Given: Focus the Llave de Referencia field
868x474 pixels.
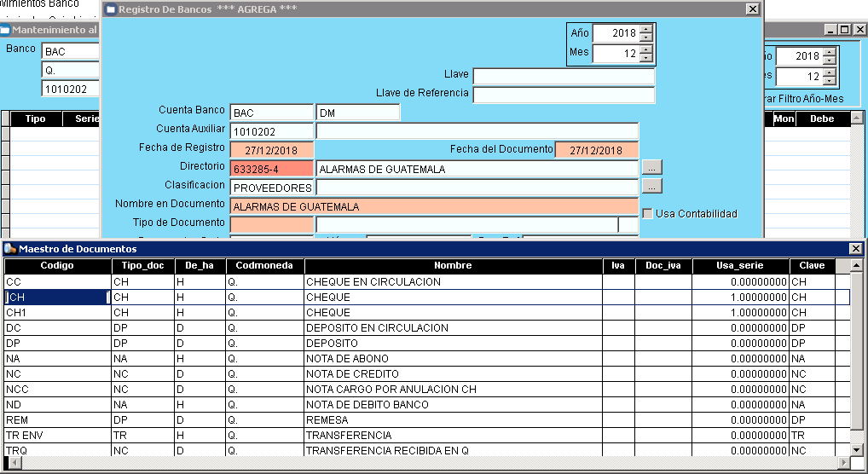Looking at the screenshot, I should click(564, 95).
